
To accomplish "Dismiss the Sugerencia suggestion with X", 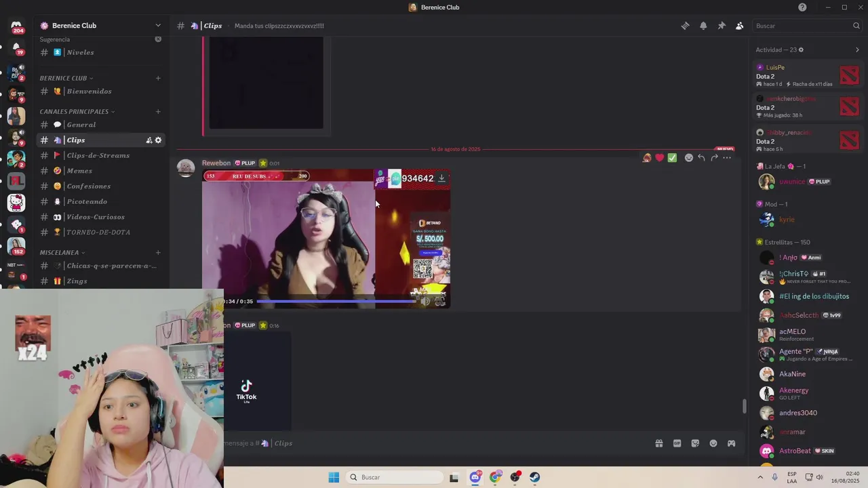I will click(158, 39).
